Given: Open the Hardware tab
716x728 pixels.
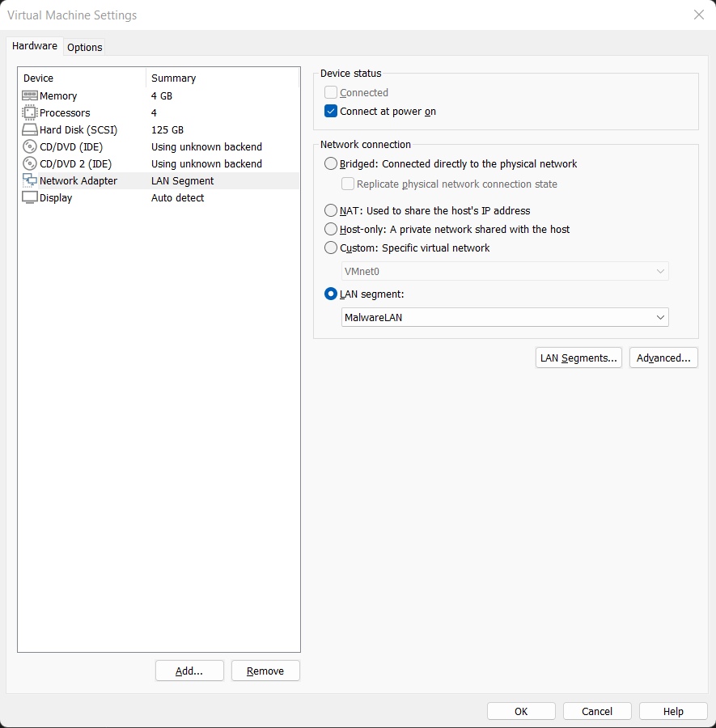Looking at the screenshot, I should tap(35, 46).
